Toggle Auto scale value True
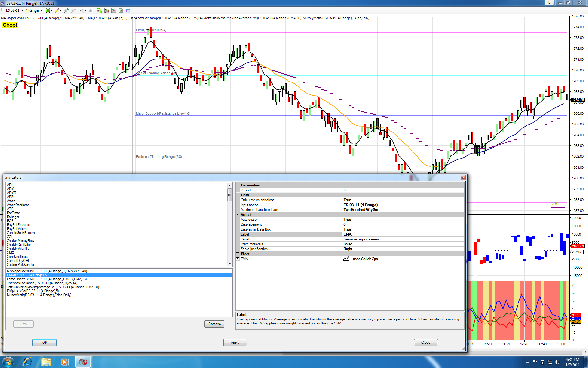This screenshot has width=588, height=368. [403, 220]
